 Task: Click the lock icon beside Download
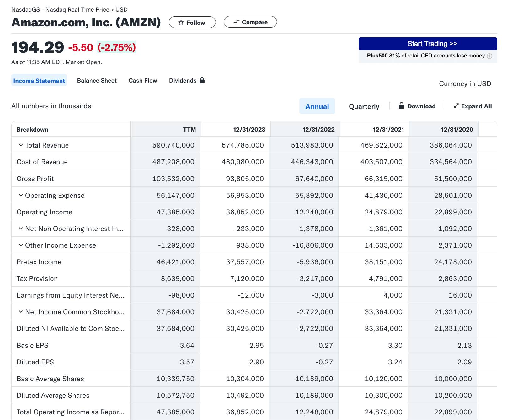(x=401, y=106)
